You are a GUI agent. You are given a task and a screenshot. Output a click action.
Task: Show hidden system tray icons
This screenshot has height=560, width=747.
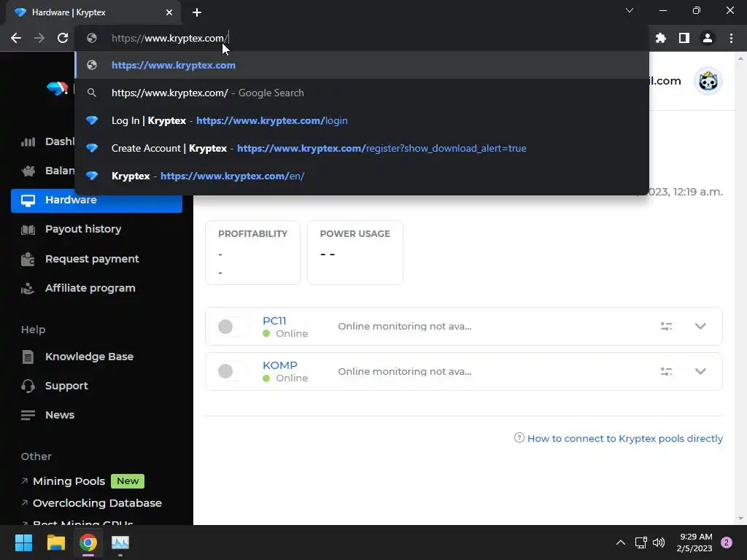coord(621,542)
